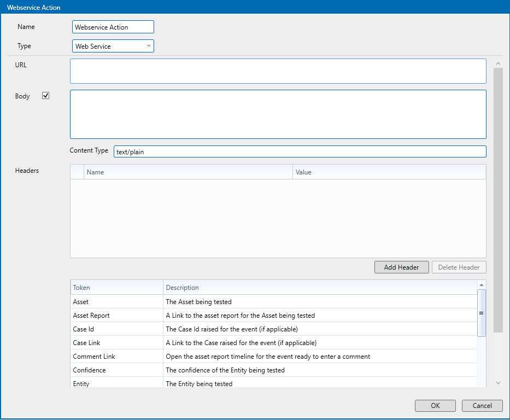This screenshot has width=510, height=420.
Task: Select the Asset token row
Action: pos(116,302)
